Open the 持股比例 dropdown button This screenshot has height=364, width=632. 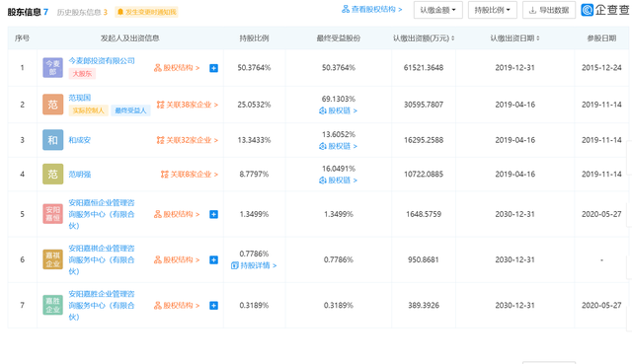click(493, 10)
